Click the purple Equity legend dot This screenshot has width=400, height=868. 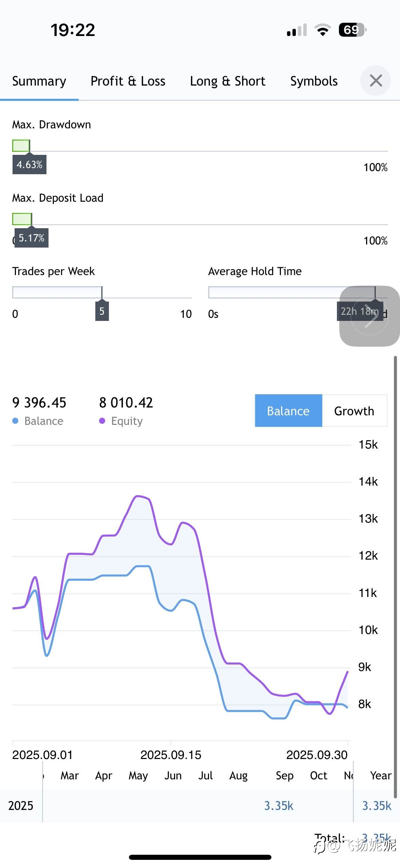point(102,421)
